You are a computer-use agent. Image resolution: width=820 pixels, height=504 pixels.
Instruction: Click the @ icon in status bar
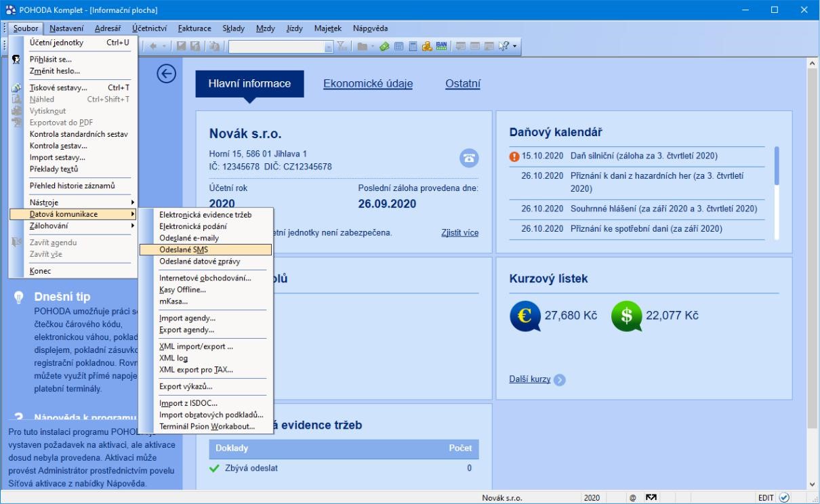coord(632,498)
